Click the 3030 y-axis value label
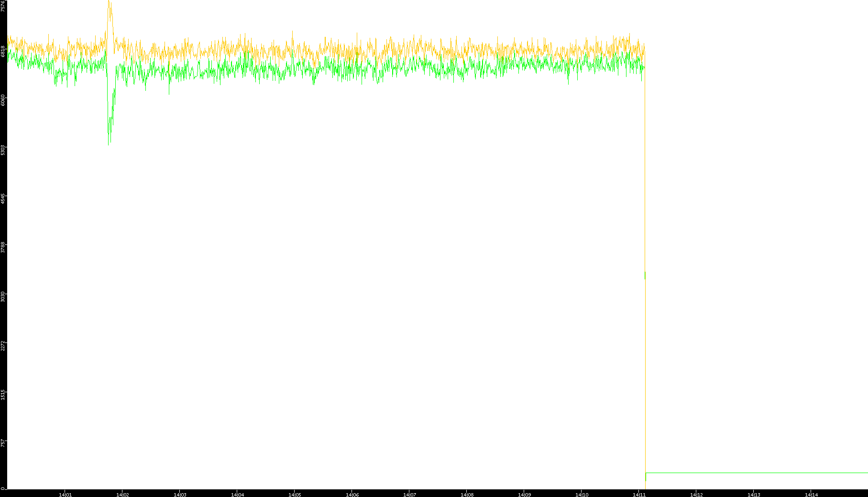Viewport: 868px width, 497px height. coord(3,296)
